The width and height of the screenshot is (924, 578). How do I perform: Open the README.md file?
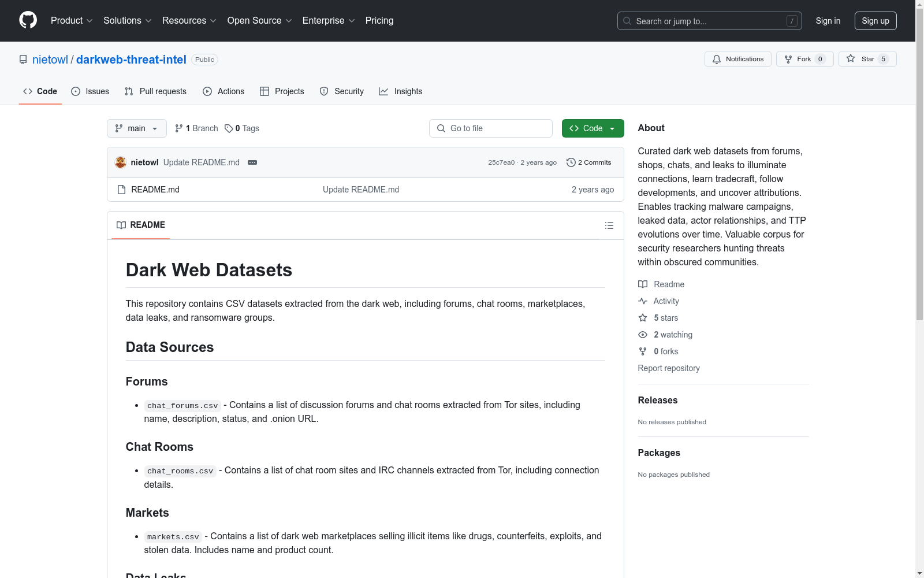click(155, 190)
